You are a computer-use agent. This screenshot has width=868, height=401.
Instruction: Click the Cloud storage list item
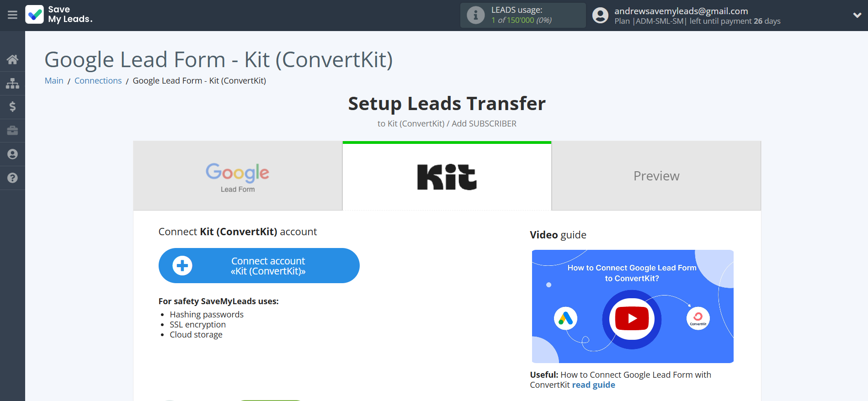pyautogui.click(x=196, y=335)
